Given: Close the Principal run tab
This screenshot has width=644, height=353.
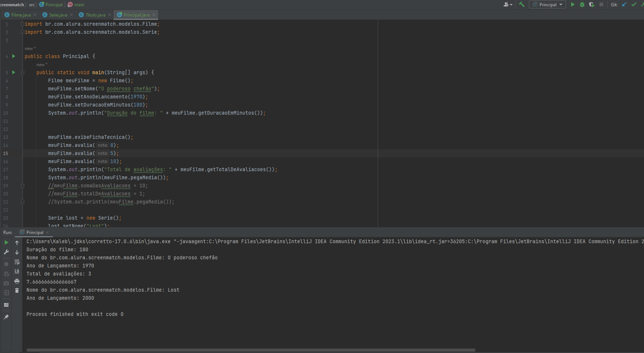Looking at the screenshot, I should 47,233.
